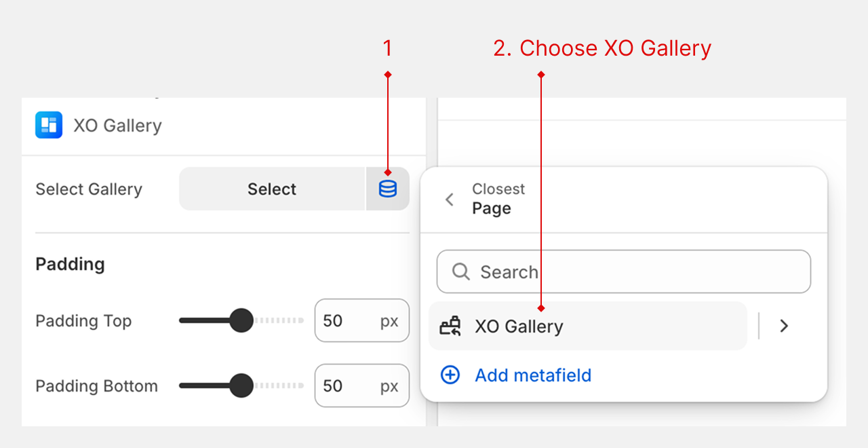Click the XO Gallery block title text

point(117,126)
